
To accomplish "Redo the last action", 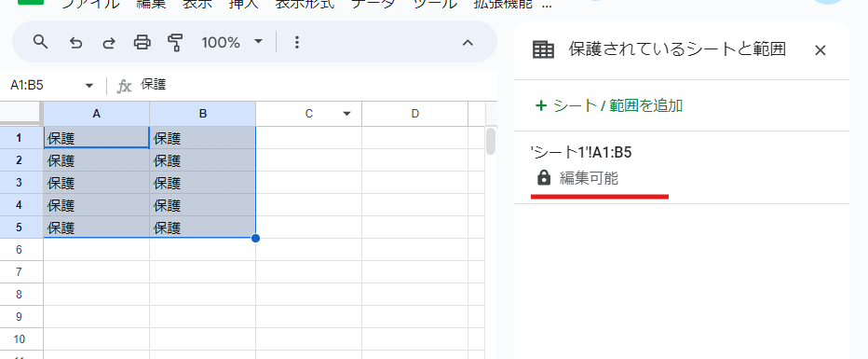I will 109,43.
